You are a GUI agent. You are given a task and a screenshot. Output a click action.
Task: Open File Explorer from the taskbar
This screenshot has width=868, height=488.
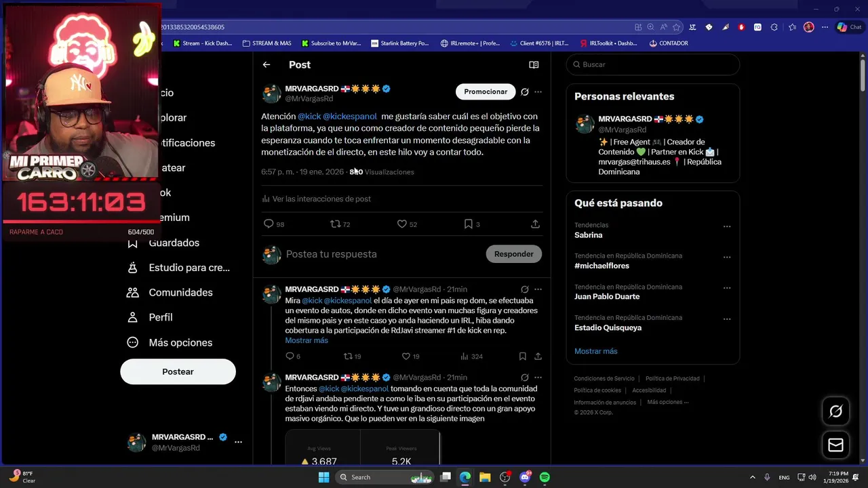[x=486, y=477]
